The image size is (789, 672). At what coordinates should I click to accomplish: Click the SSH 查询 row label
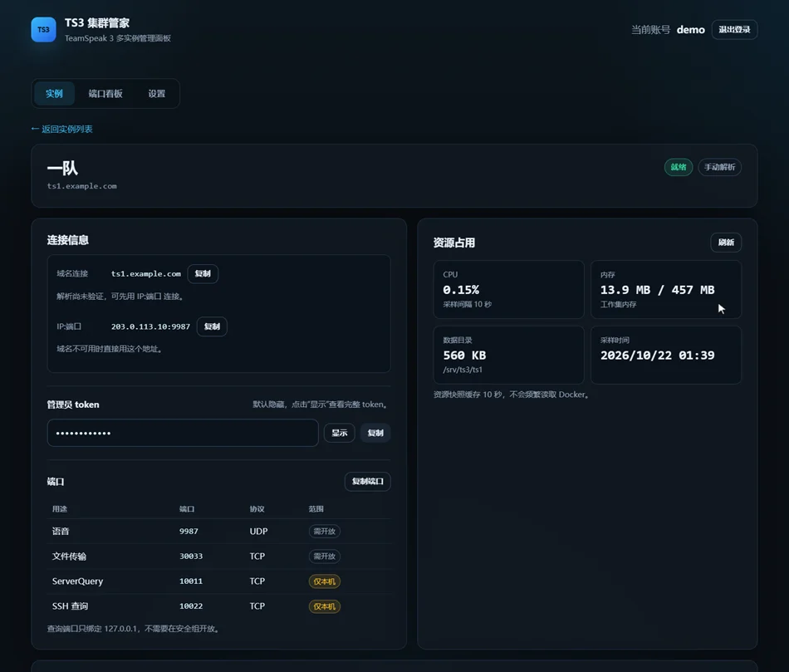[x=70, y=606]
